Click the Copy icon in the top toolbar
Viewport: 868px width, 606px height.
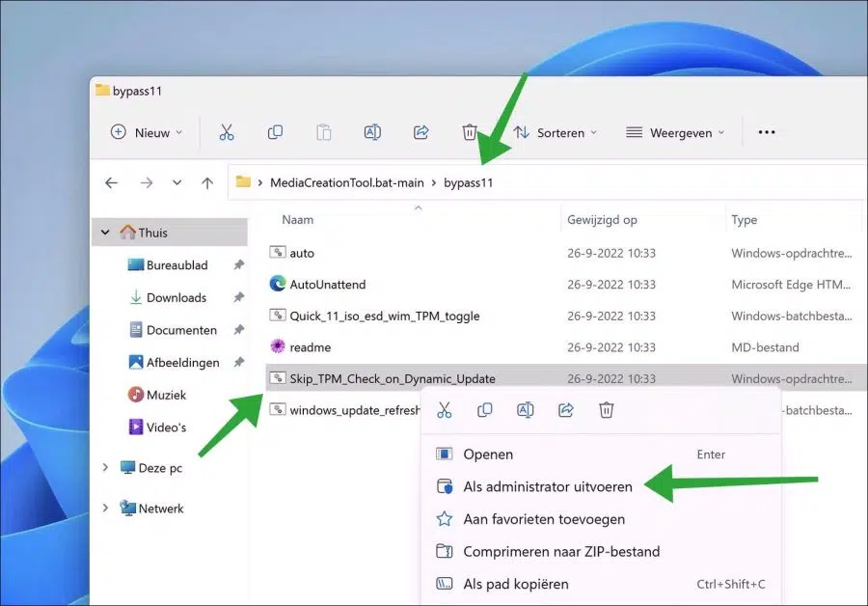tap(275, 132)
